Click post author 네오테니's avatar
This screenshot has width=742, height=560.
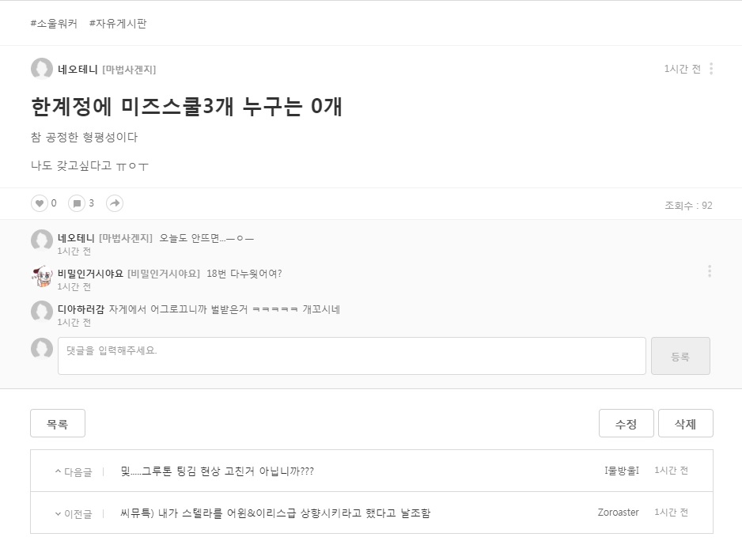point(42,69)
